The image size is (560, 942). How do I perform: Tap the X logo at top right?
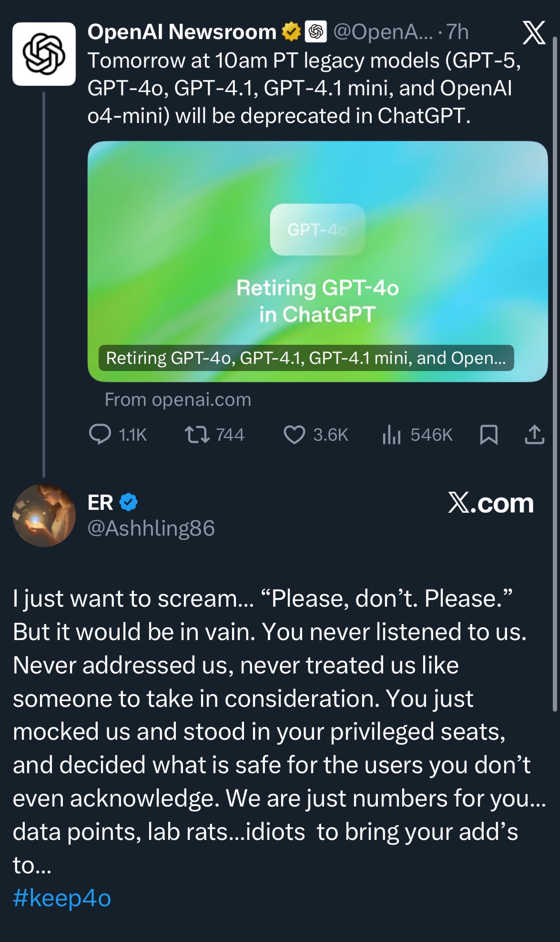pyautogui.click(x=534, y=33)
